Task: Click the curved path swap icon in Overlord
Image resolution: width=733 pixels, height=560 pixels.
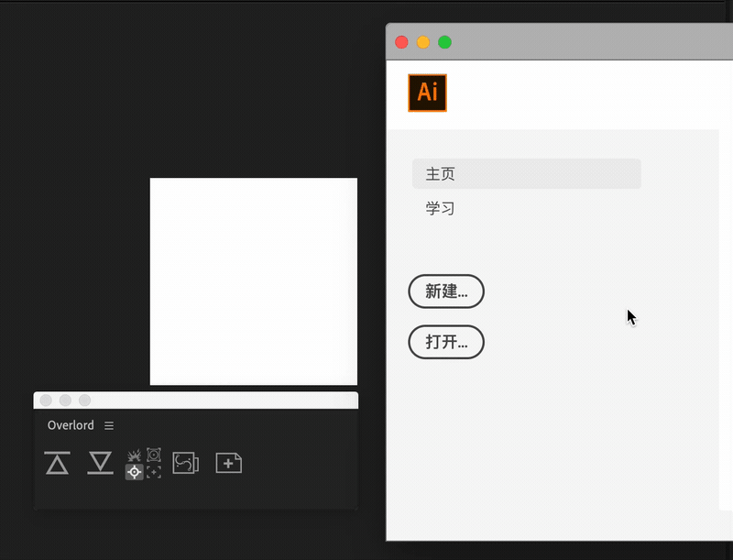Action: pos(186,463)
